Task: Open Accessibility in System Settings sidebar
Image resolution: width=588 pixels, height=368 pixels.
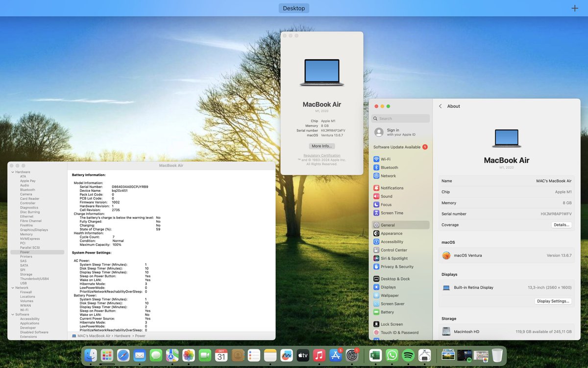Action: tap(400, 242)
